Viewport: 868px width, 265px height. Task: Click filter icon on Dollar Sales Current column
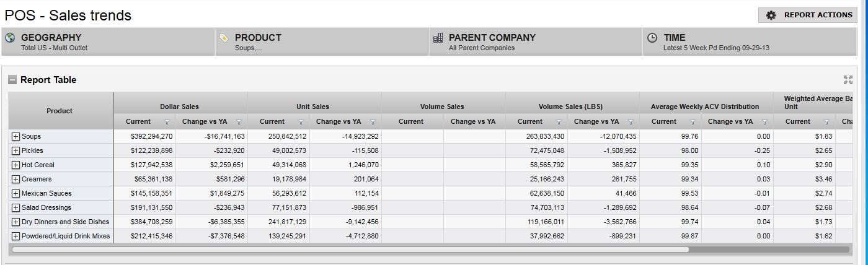(x=166, y=122)
